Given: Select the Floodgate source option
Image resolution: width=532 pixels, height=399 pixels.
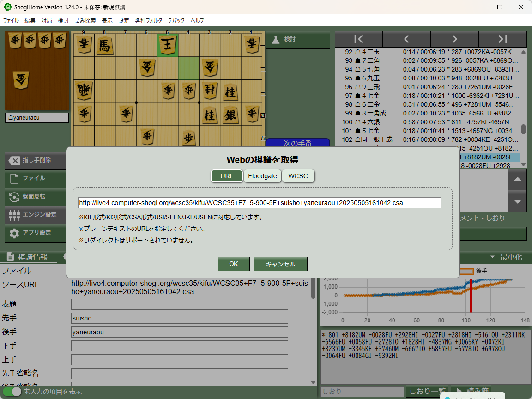Looking at the screenshot, I should tap(262, 176).
